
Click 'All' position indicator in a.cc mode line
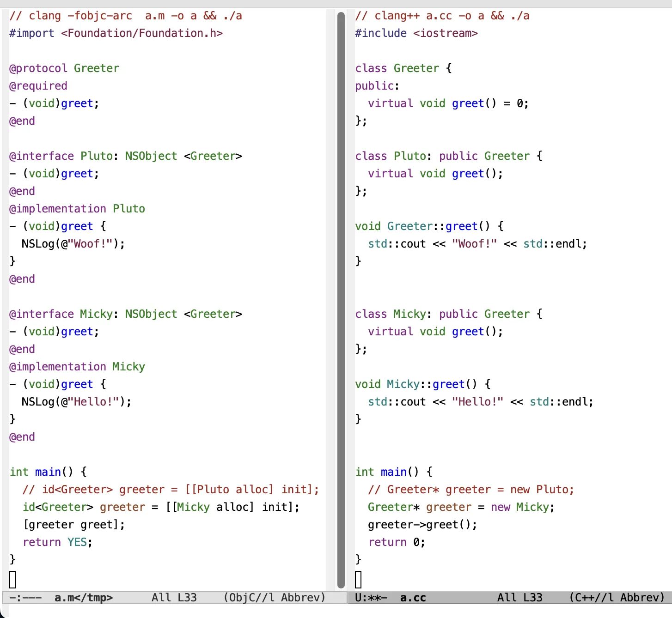(x=507, y=598)
